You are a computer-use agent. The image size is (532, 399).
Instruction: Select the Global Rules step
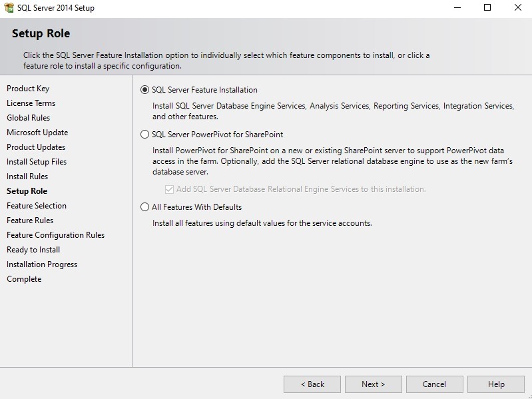[x=28, y=118]
